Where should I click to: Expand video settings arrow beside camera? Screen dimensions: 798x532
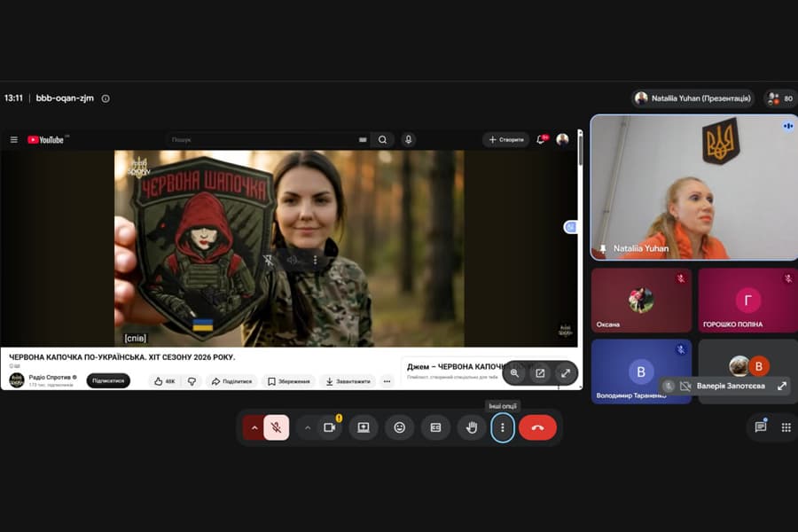pyautogui.click(x=308, y=427)
